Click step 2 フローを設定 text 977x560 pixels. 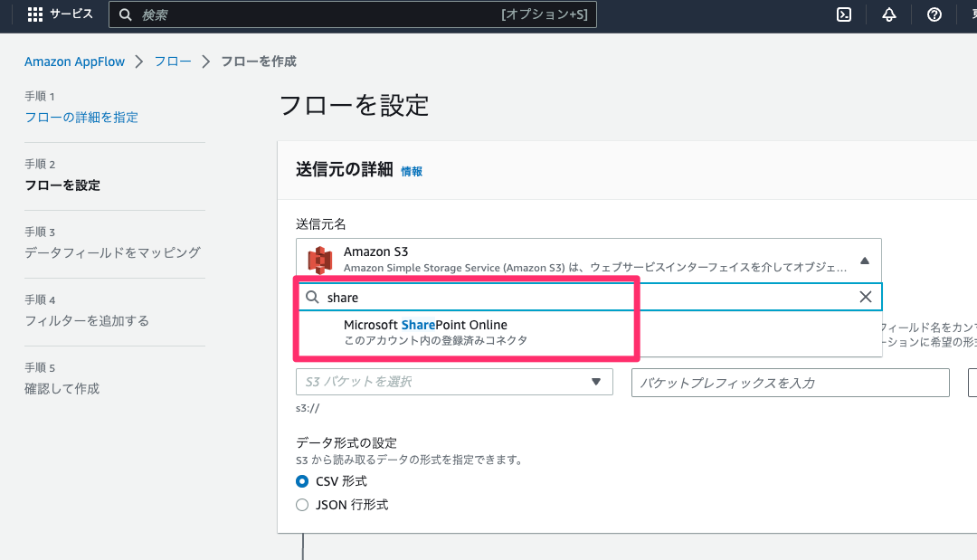[x=62, y=185]
